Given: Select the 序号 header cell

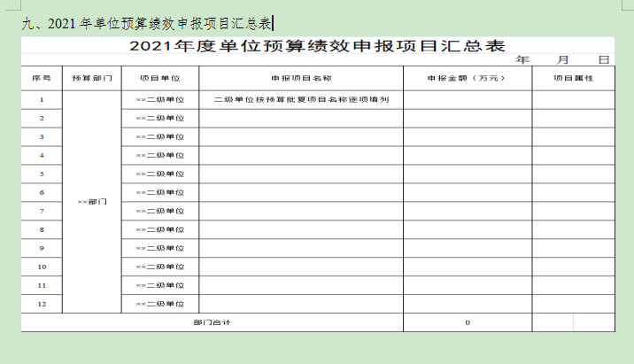Looking at the screenshot, I should (42, 78).
